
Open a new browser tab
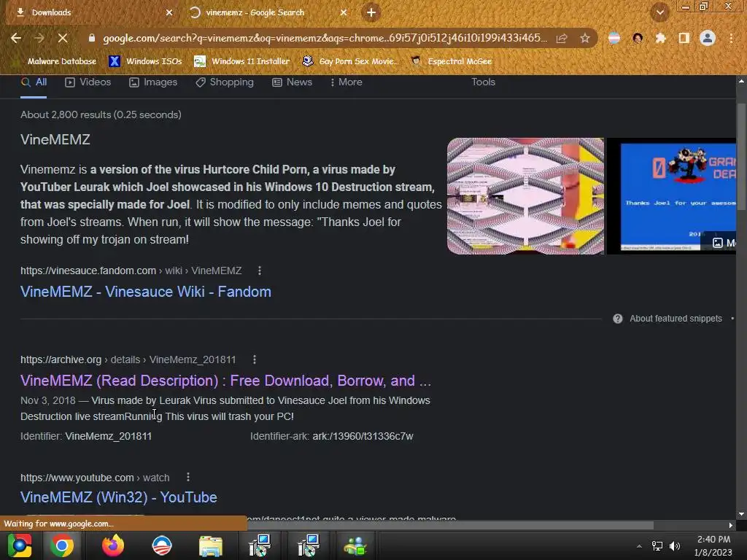click(371, 12)
